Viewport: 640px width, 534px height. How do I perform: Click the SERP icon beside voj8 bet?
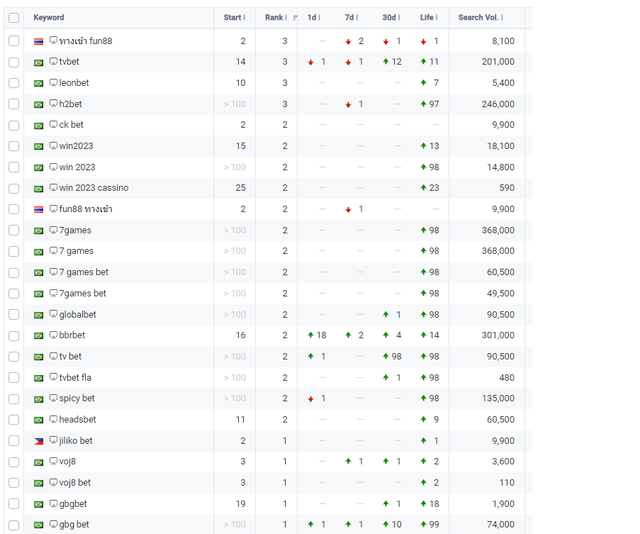click(x=53, y=482)
